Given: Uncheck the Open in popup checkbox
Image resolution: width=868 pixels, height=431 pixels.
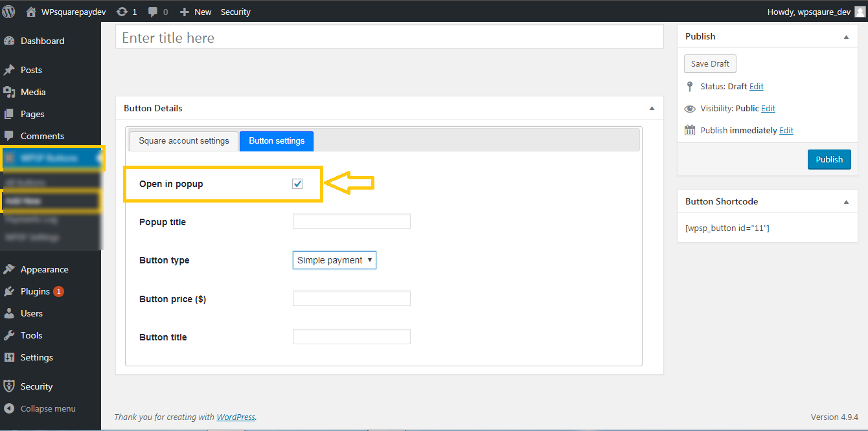Looking at the screenshot, I should coord(297,184).
